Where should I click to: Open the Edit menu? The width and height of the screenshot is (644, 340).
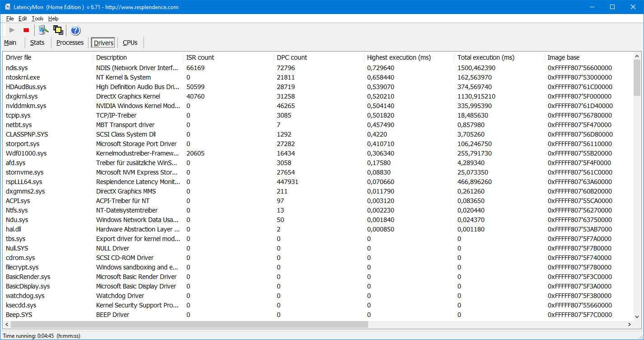tap(23, 19)
